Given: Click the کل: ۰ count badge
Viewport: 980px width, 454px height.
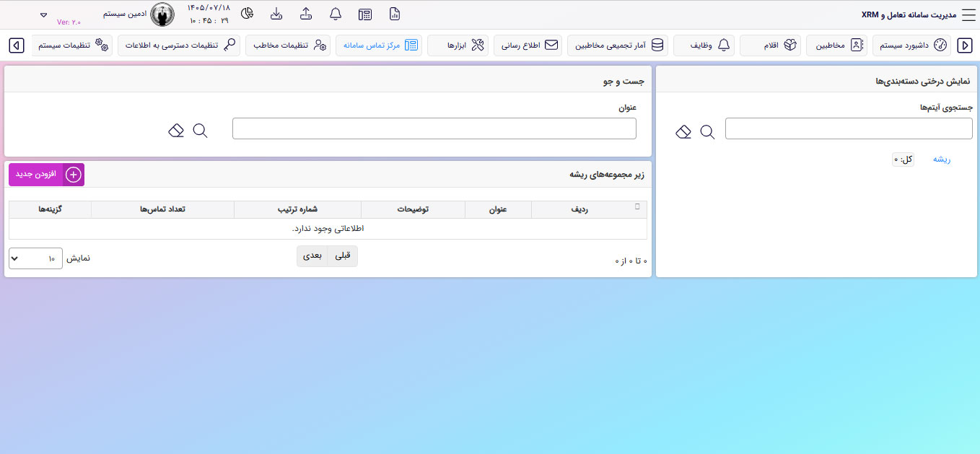Looking at the screenshot, I should pyautogui.click(x=903, y=160).
